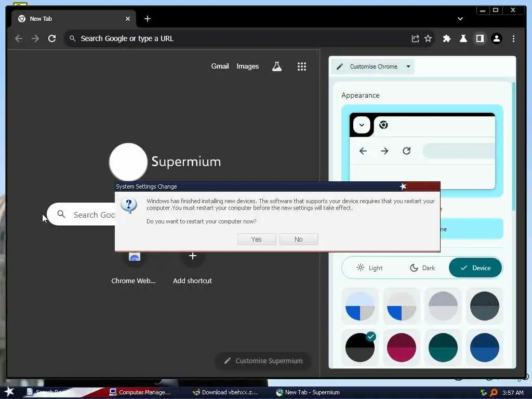
Task: Choose the navy blue color swatch
Action: click(485, 348)
